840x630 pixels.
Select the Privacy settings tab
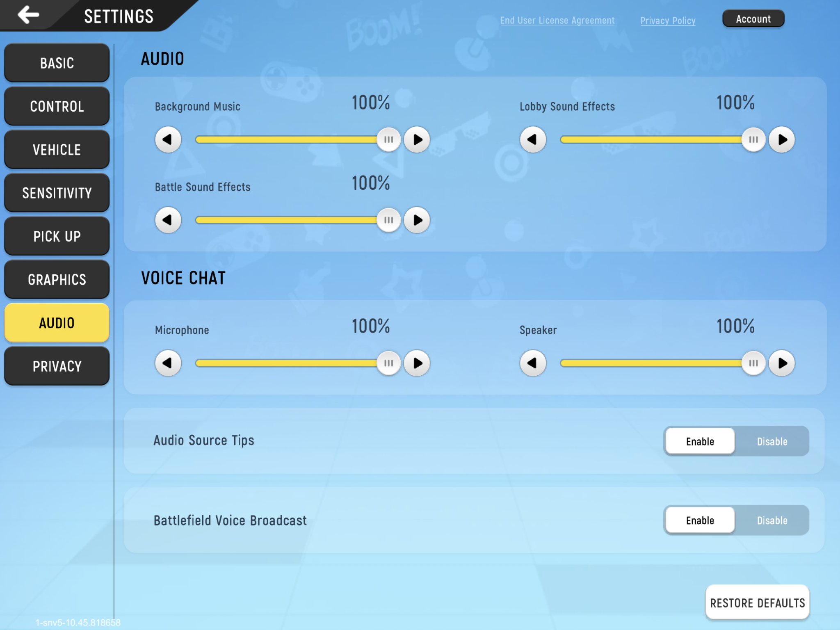tap(57, 366)
